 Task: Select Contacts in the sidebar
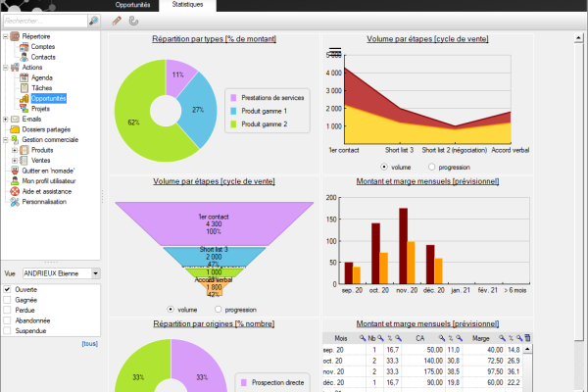(44, 57)
